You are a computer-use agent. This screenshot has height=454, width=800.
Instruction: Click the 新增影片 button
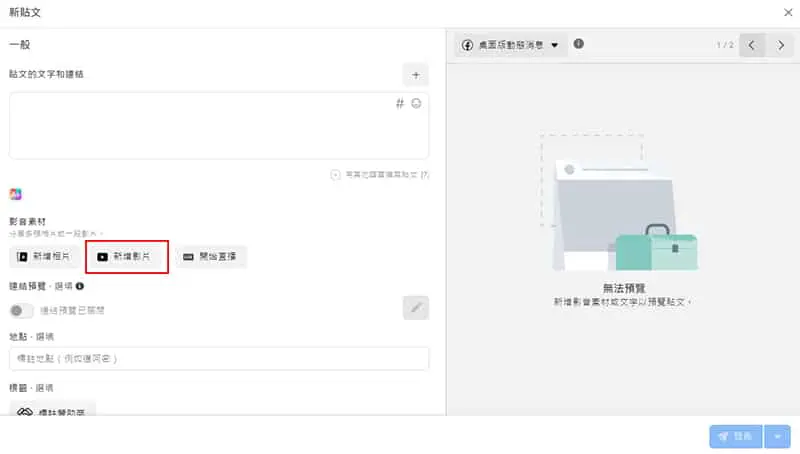[126, 257]
